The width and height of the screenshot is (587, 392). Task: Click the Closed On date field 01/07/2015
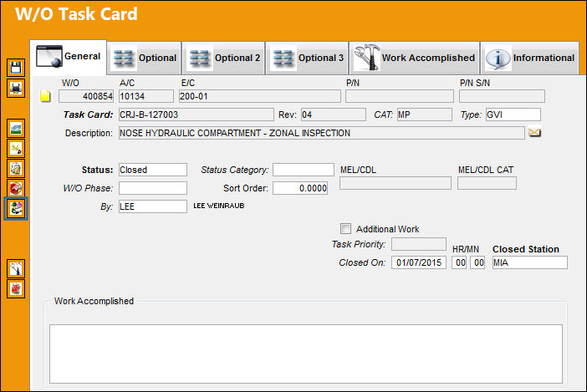[x=419, y=262]
